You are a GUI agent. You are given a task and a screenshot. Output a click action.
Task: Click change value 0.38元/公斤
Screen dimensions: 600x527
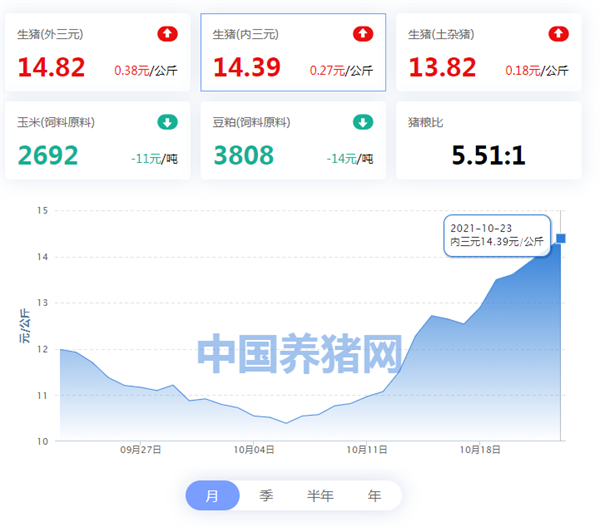click(146, 70)
